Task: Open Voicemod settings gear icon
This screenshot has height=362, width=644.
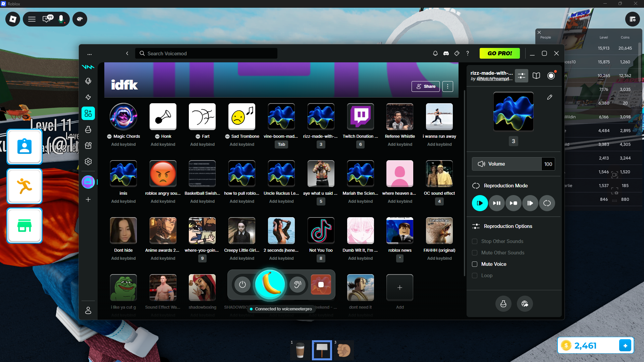Action: pyautogui.click(x=88, y=162)
